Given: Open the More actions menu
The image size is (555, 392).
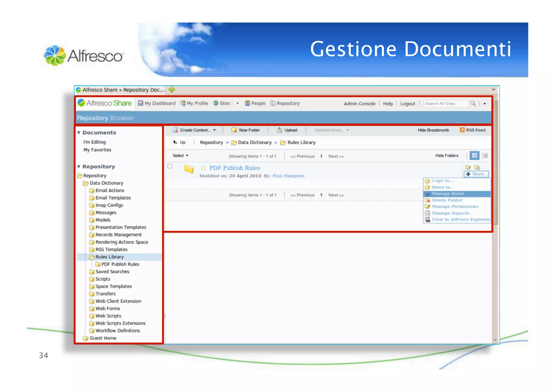Looking at the screenshot, I should tap(477, 174).
